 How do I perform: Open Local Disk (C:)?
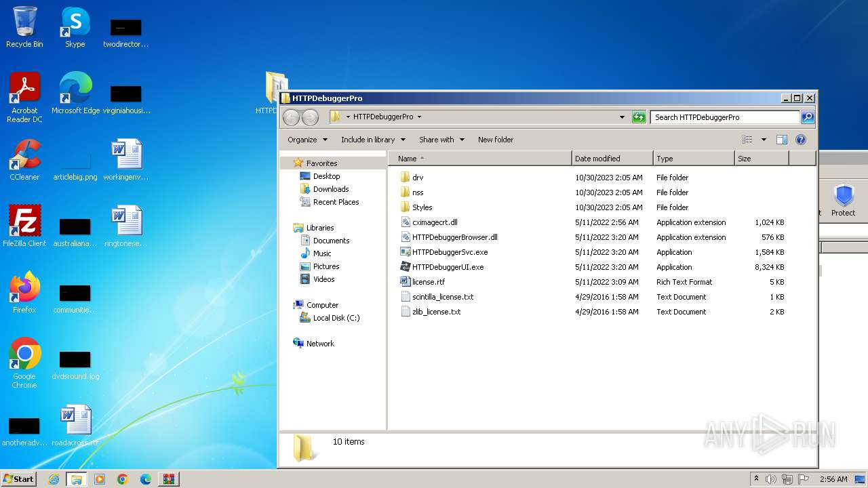(330, 318)
